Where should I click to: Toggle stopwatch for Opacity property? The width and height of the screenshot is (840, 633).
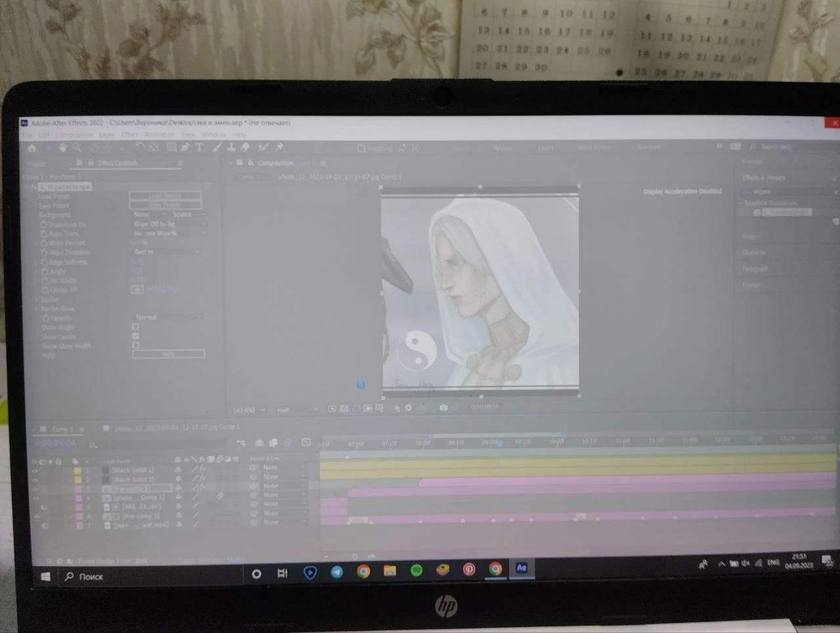(x=45, y=318)
